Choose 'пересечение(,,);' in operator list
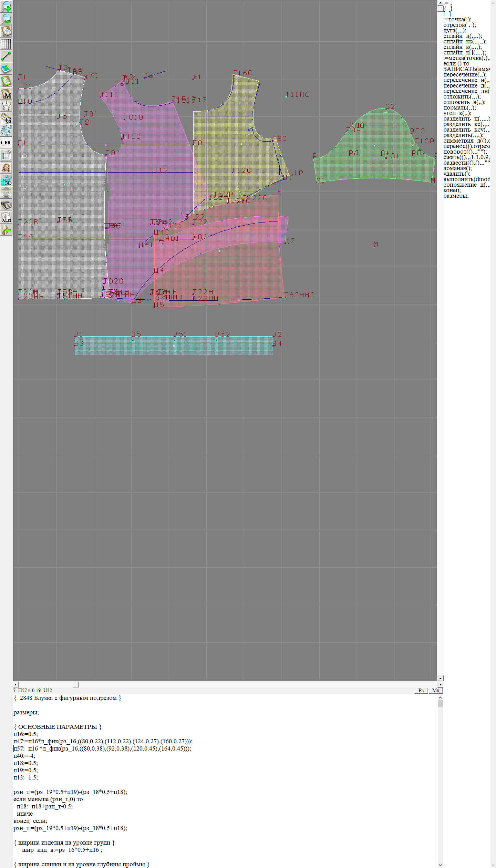Screen dimensions: 496x868 coord(464,75)
